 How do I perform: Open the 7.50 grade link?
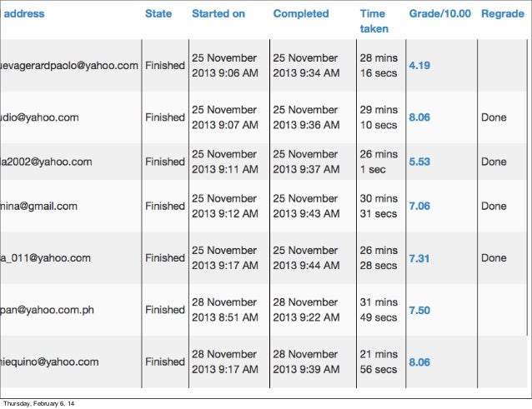[x=419, y=310]
